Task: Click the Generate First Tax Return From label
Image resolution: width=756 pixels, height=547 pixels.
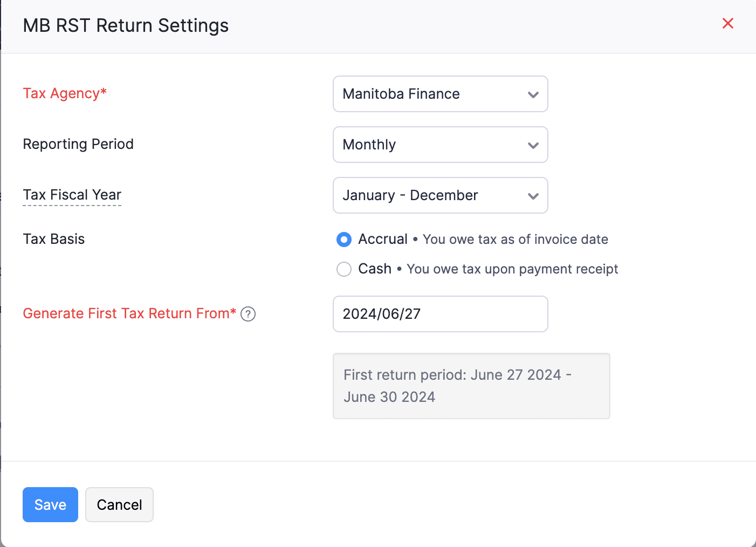Action: [129, 313]
